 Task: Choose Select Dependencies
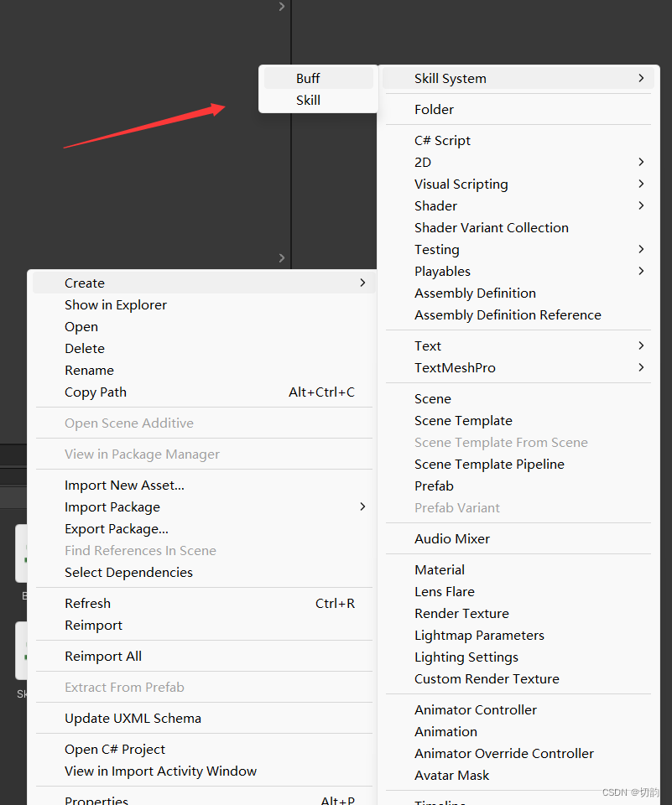[204, 573]
